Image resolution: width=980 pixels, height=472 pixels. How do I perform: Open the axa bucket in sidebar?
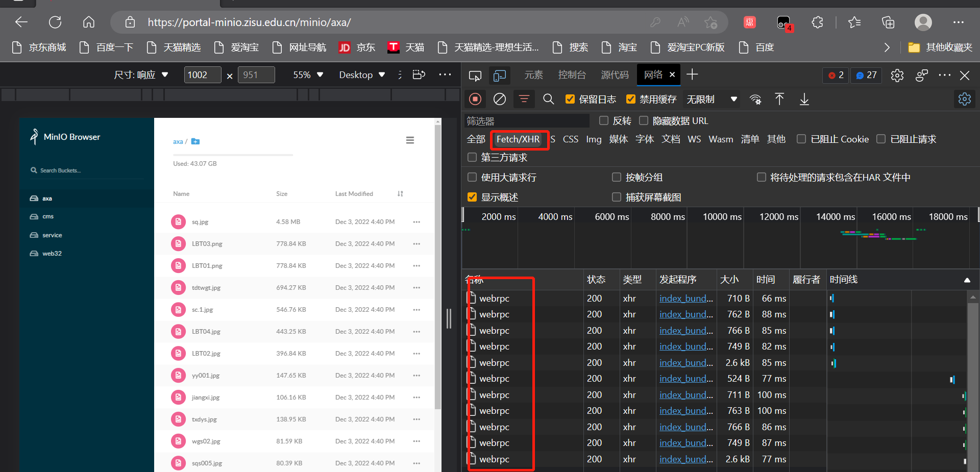(86, 198)
